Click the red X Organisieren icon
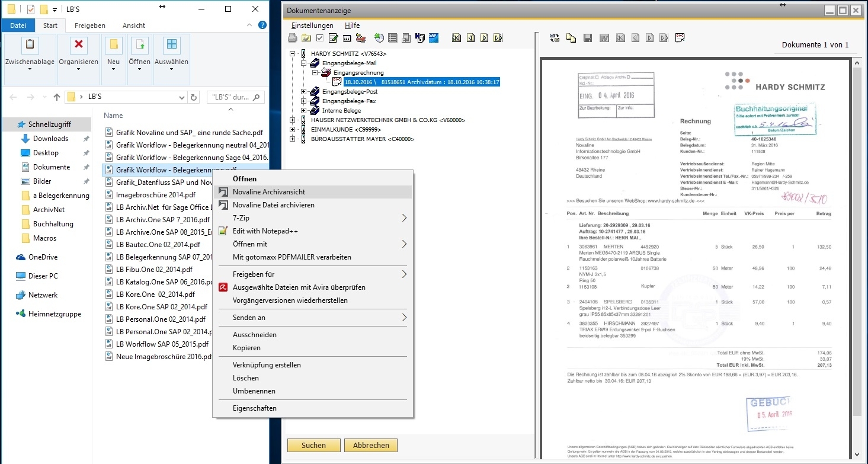Viewport: 868px width, 464px height. click(78, 44)
